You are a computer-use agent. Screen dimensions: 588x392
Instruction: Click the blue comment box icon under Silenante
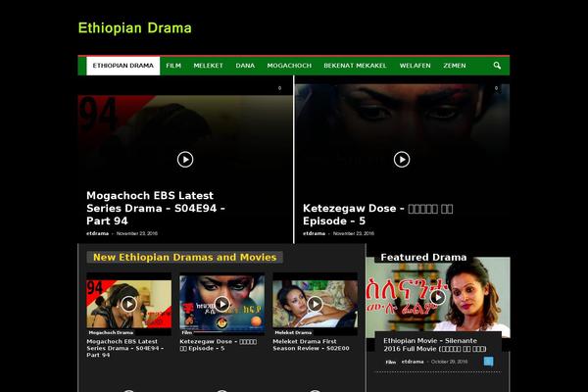(488, 362)
